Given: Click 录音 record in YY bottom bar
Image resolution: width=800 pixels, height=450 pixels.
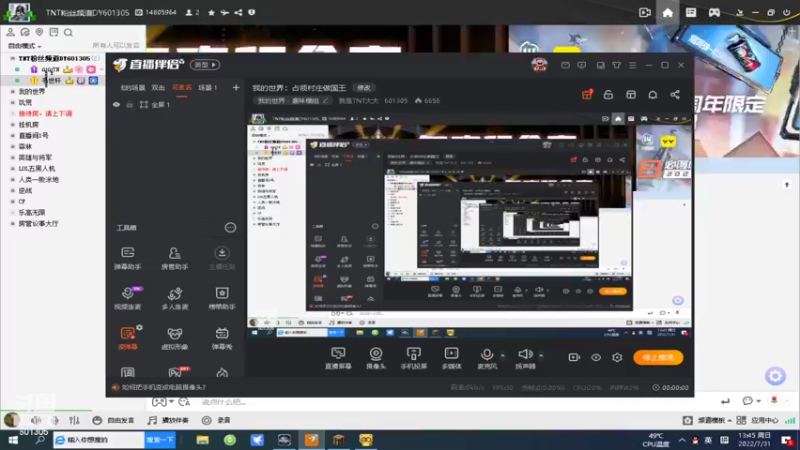Looking at the screenshot, I should [217, 420].
